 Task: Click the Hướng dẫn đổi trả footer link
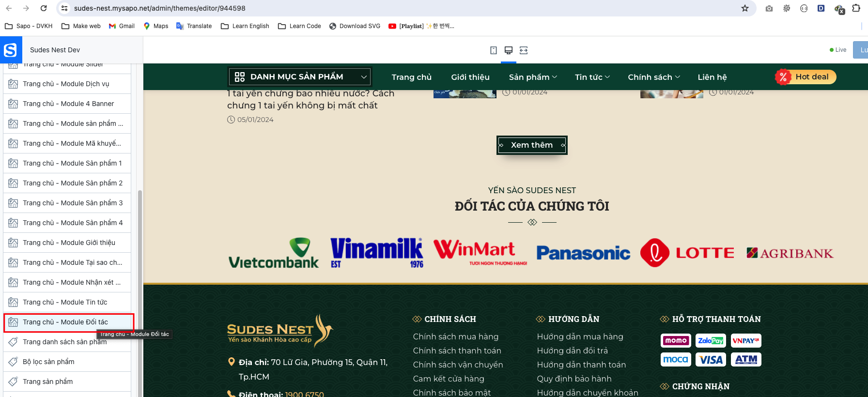coord(572,351)
